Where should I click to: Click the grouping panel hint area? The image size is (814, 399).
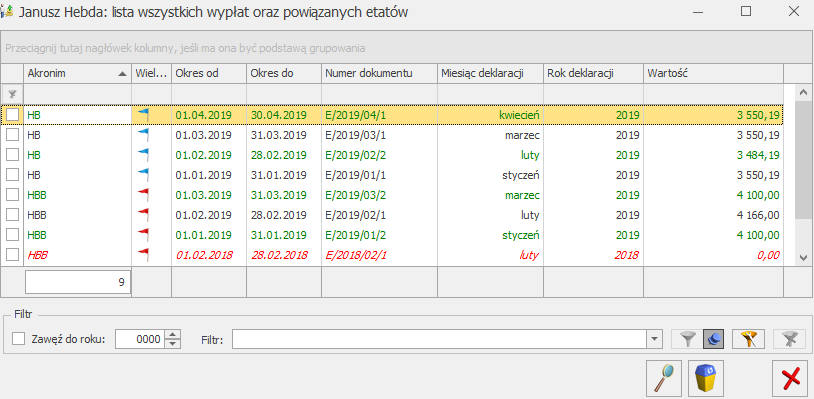click(x=407, y=48)
